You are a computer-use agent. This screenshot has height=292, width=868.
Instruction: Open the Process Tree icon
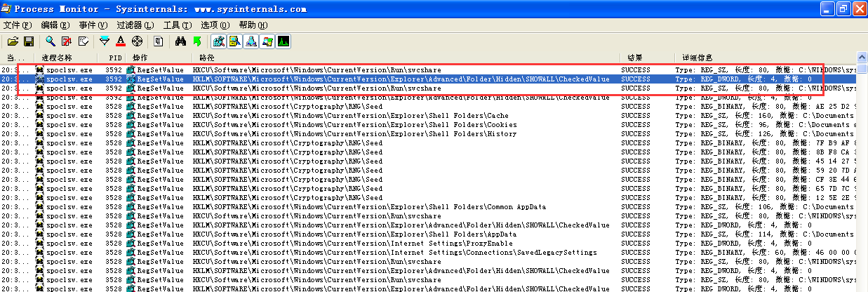159,41
